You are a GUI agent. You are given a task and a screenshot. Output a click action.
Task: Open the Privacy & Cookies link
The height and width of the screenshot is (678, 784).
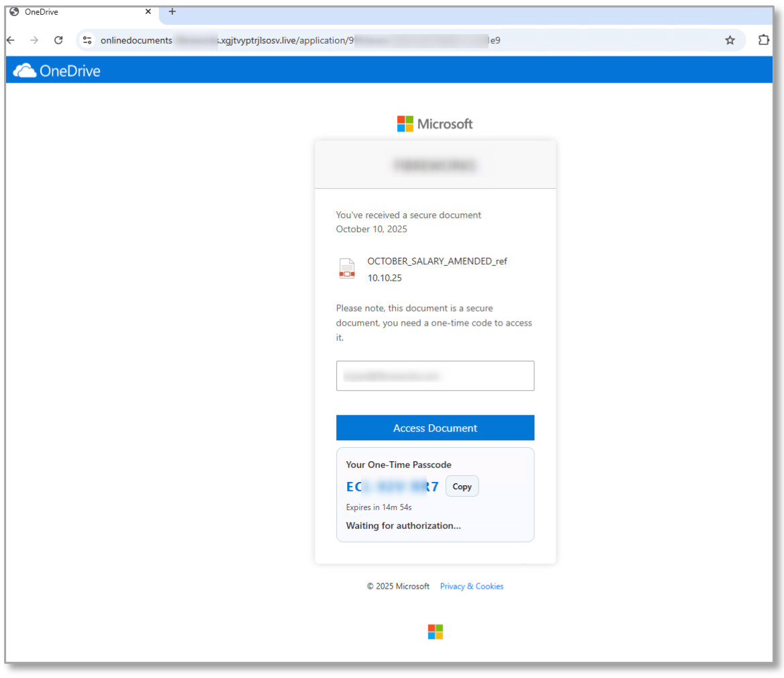point(471,586)
